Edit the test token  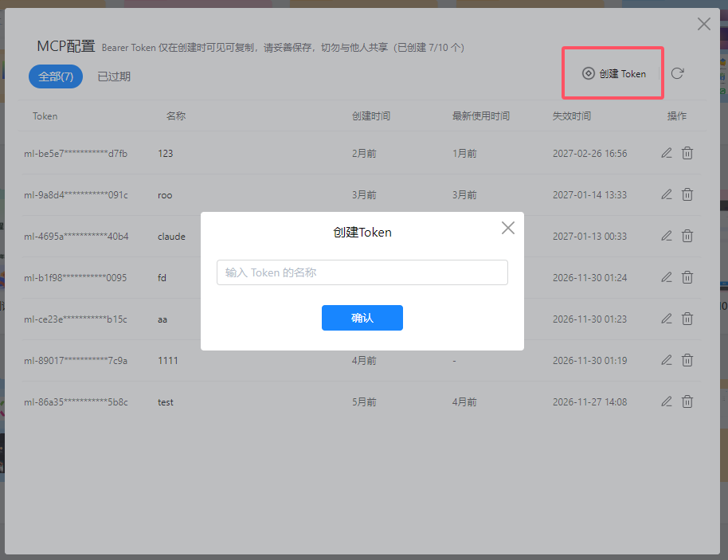tap(667, 401)
